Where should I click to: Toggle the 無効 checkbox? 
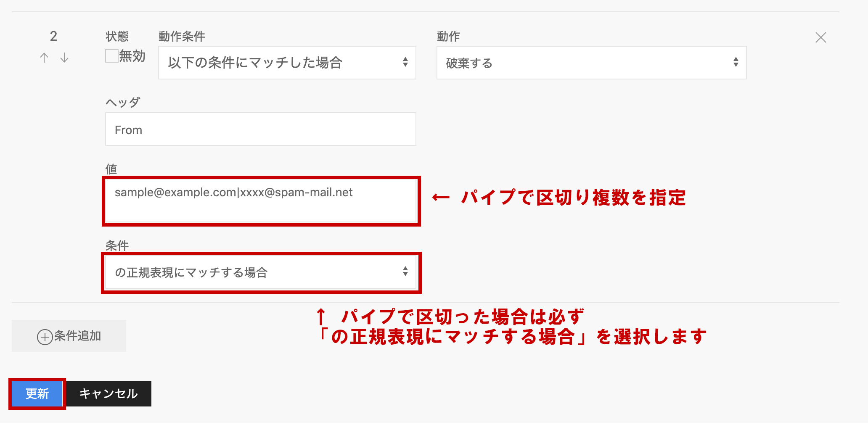pos(111,56)
